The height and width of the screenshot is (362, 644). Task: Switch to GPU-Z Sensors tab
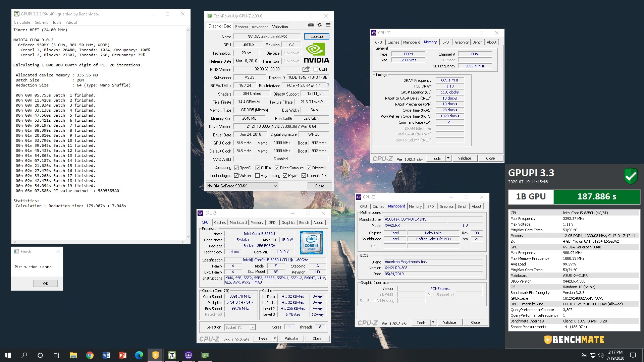coord(241,27)
